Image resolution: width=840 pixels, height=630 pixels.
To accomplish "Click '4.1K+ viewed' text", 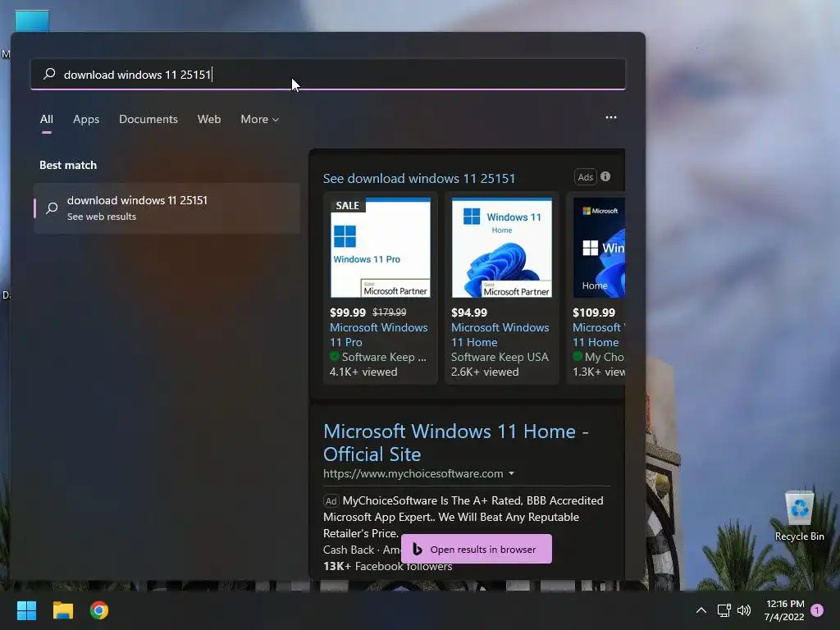I will 363,372.
